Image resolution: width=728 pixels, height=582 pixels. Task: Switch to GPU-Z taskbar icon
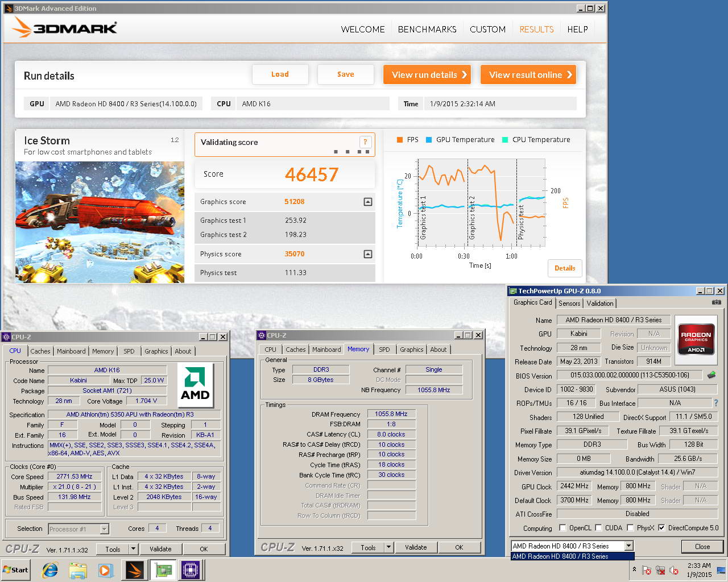point(163,570)
